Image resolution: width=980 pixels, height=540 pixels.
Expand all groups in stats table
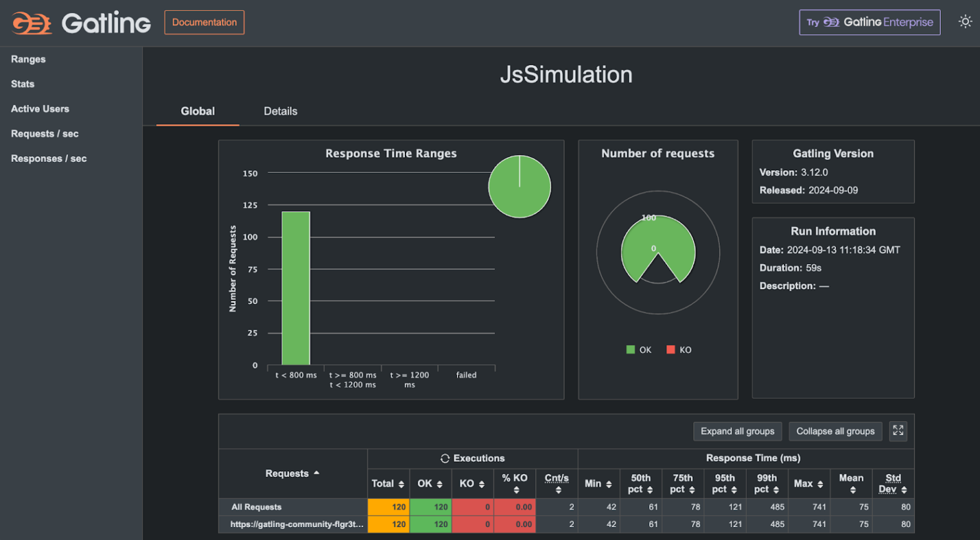[737, 431]
